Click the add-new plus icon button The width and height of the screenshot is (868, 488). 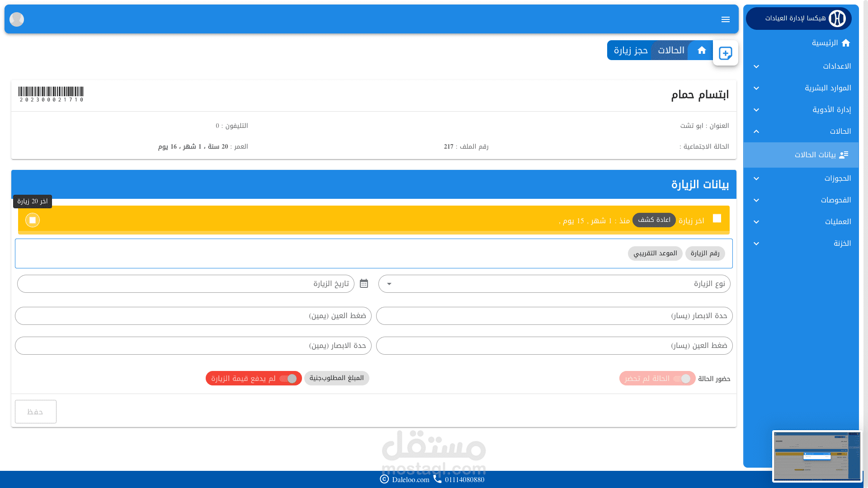tap(725, 53)
